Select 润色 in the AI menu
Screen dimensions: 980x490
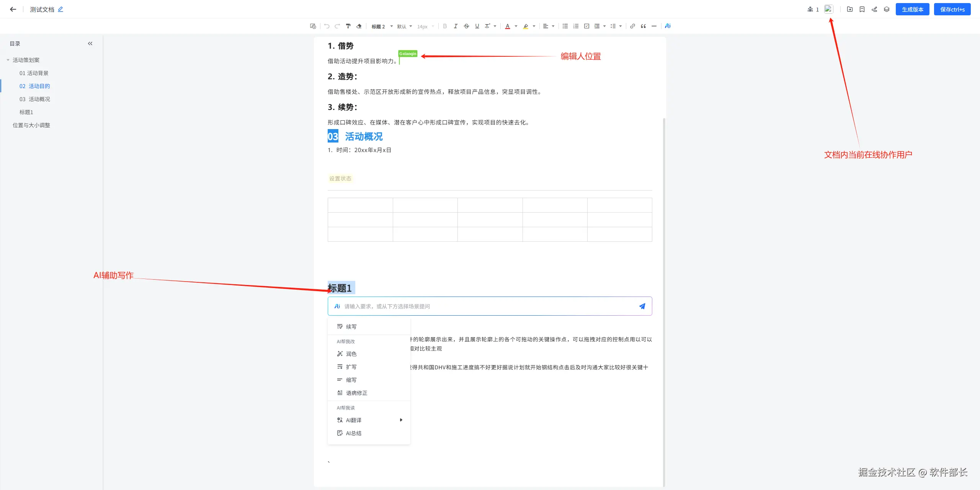[351, 354]
